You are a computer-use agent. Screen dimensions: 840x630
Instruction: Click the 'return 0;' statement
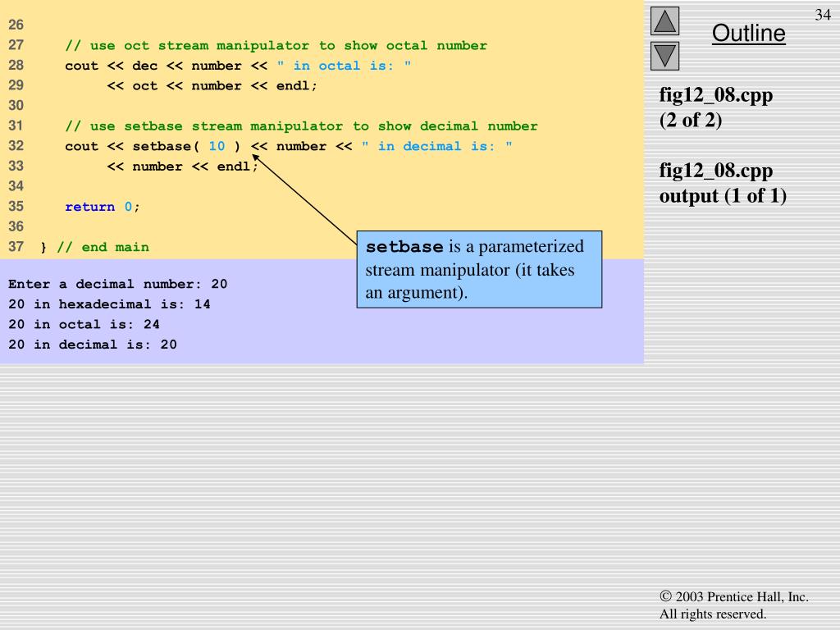click(103, 207)
